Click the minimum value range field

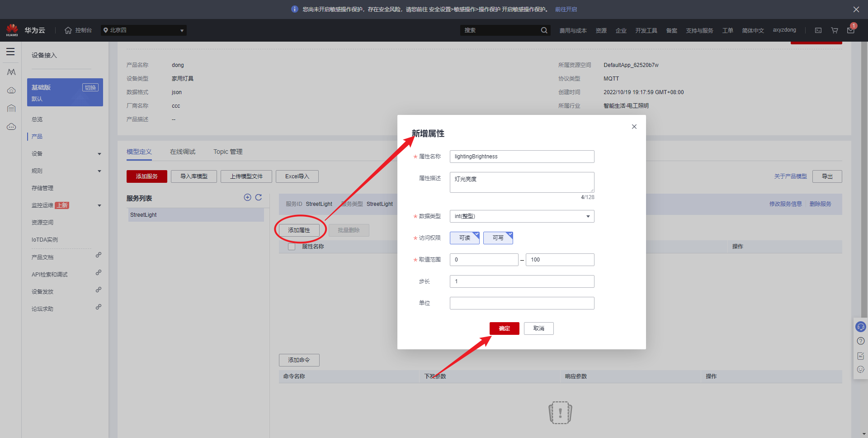click(484, 260)
